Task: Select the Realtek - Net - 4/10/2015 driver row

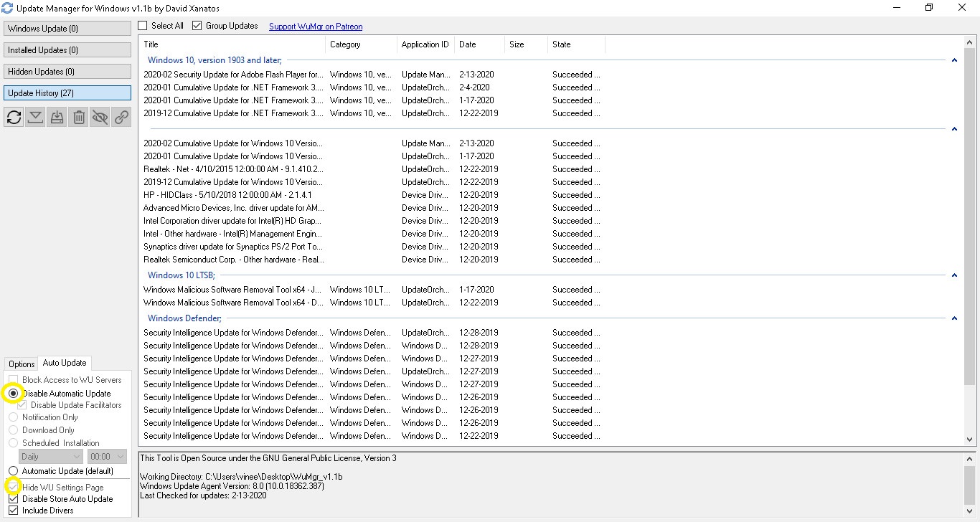Action: click(372, 169)
